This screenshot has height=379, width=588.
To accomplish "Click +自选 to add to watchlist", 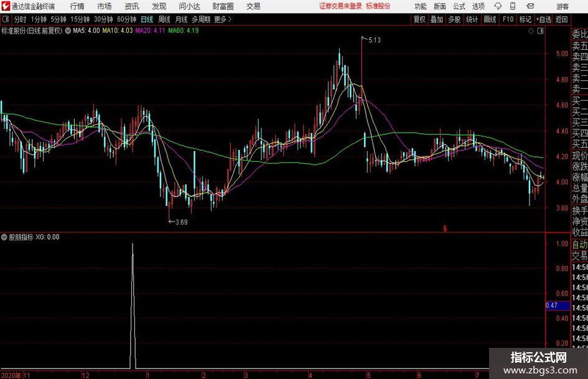I will coord(544,19).
